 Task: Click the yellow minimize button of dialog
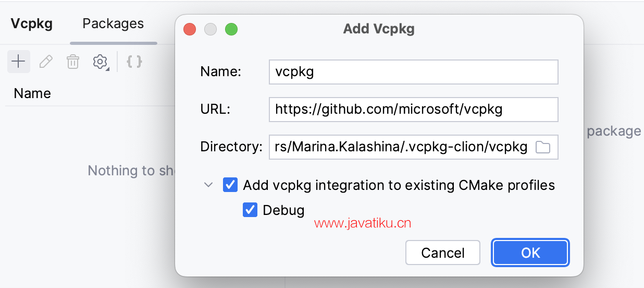pos(210,29)
